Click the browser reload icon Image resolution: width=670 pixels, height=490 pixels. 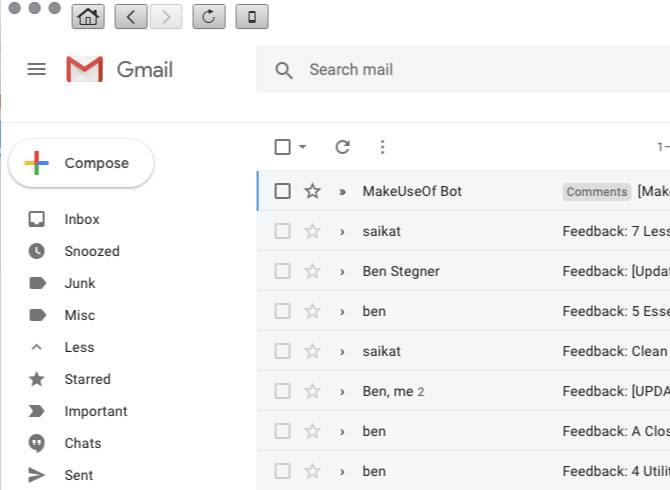(x=208, y=16)
